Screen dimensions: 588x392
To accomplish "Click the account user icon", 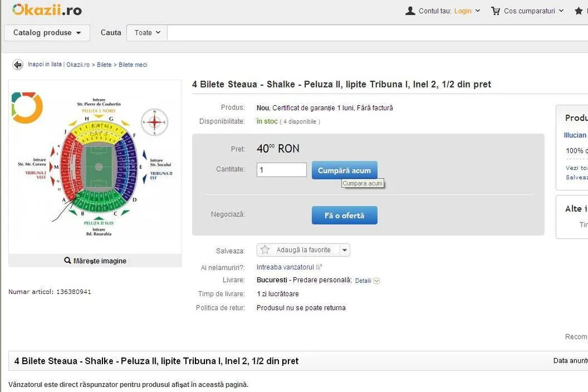I will click(x=410, y=11).
